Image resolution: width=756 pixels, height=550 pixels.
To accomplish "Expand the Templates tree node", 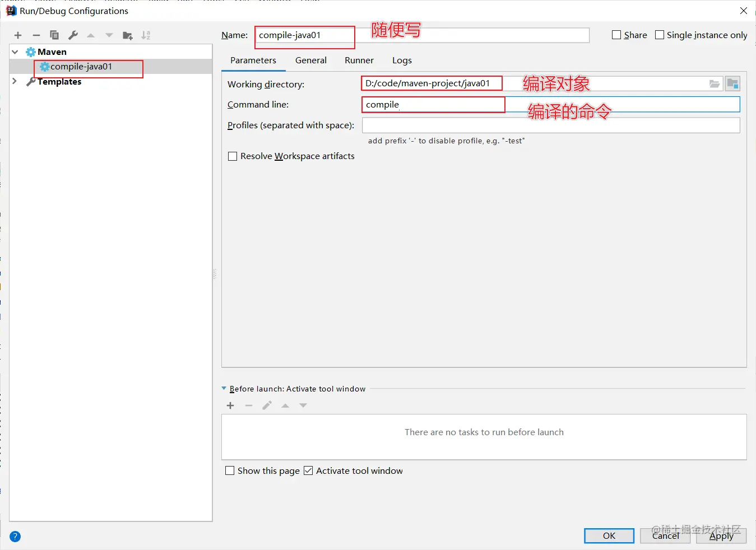I will pyautogui.click(x=15, y=82).
